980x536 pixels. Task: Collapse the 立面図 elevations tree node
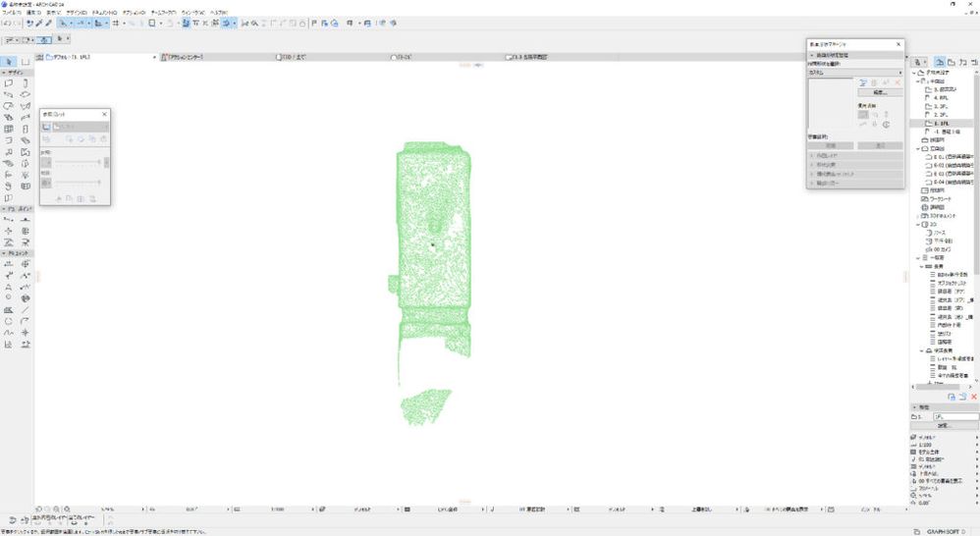tap(918, 148)
